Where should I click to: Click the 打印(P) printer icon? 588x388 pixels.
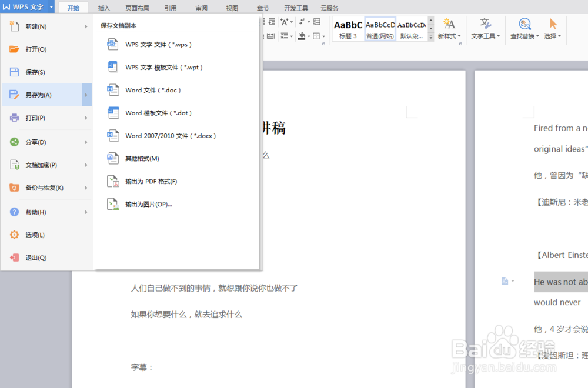pos(14,118)
